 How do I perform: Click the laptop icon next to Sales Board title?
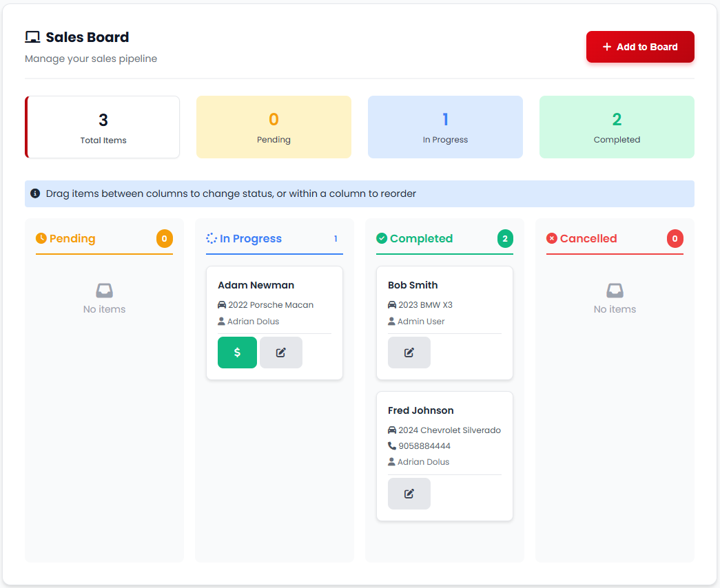coord(32,36)
